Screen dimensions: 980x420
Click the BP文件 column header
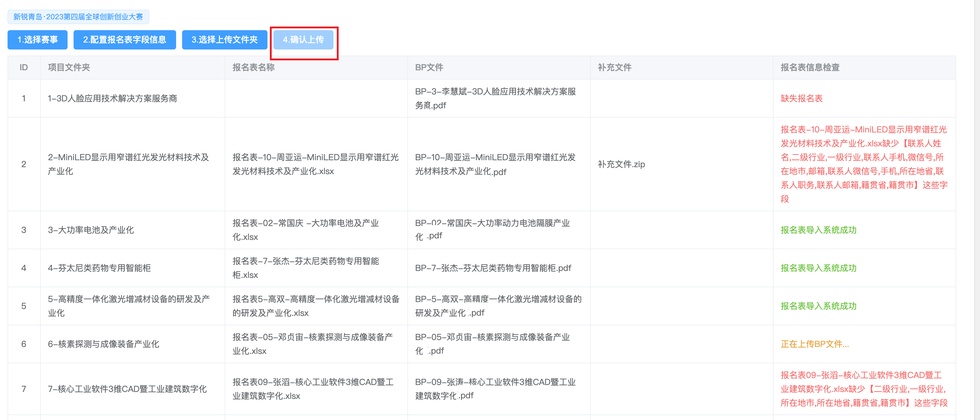coord(429,67)
